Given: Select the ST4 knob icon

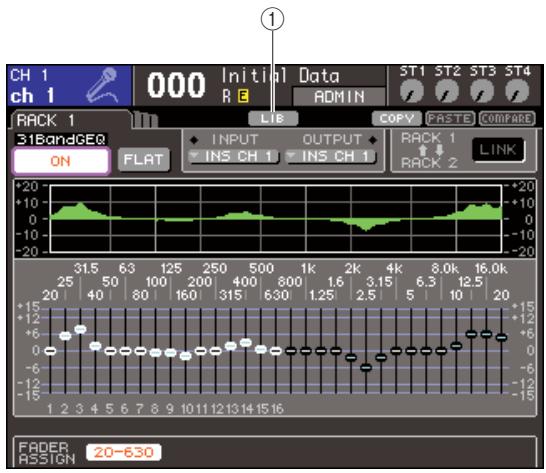Looking at the screenshot, I should tap(517, 91).
